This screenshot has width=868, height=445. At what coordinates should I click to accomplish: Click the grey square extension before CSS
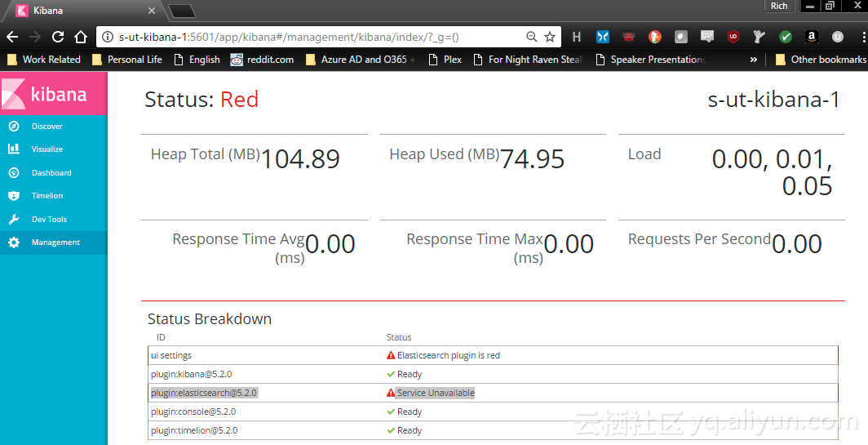pos(681,37)
